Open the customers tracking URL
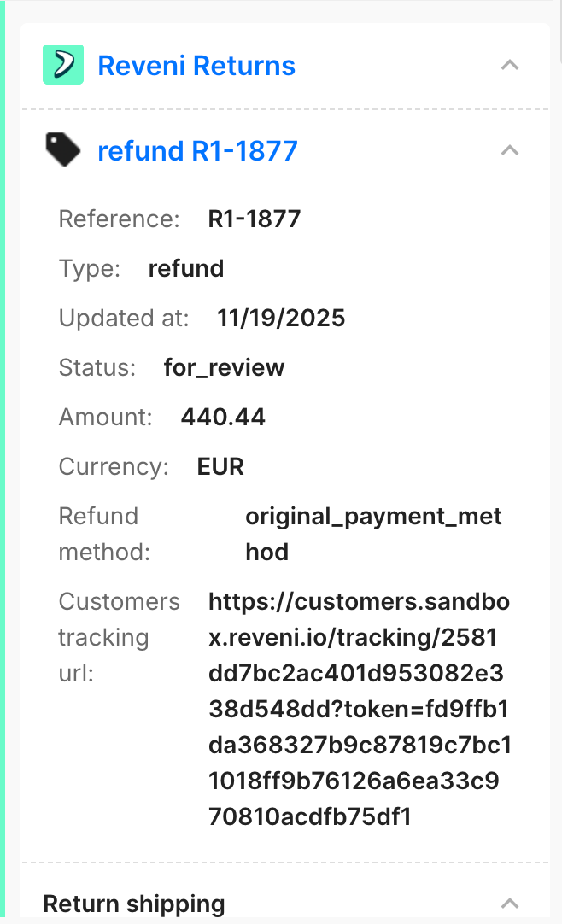562x924 pixels. pyautogui.click(x=359, y=709)
